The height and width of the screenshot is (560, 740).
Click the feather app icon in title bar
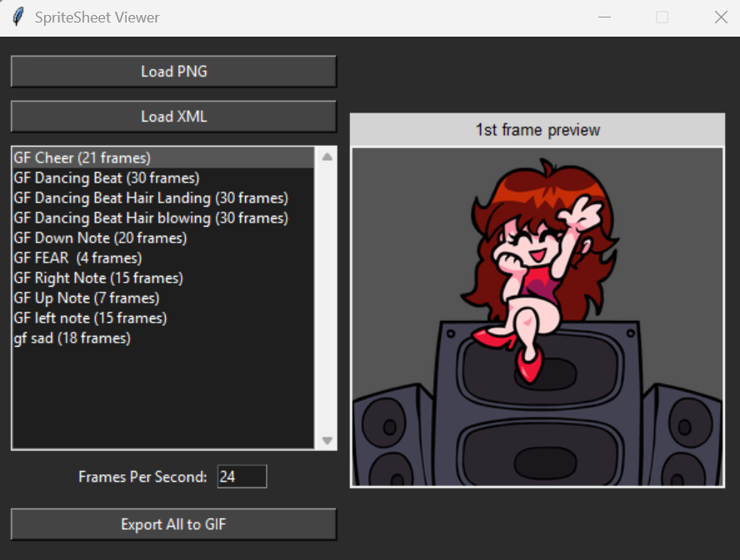click(18, 17)
